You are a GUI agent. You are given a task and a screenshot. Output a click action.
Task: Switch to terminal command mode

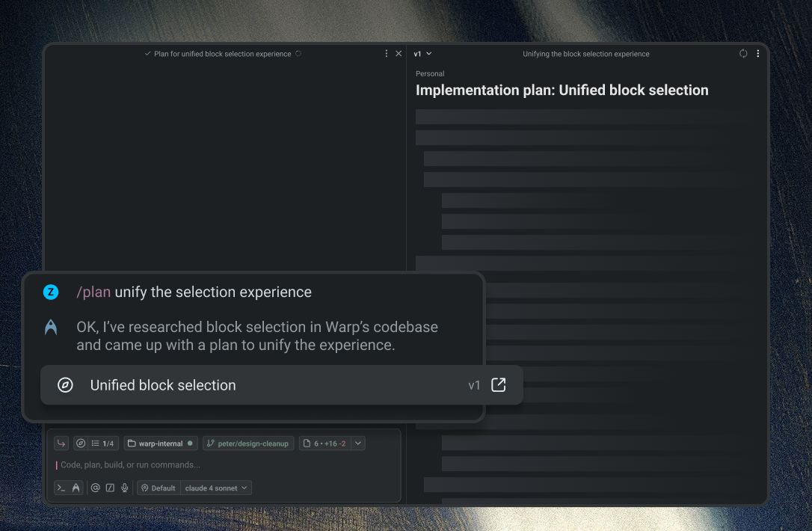(x=61, y=488)
